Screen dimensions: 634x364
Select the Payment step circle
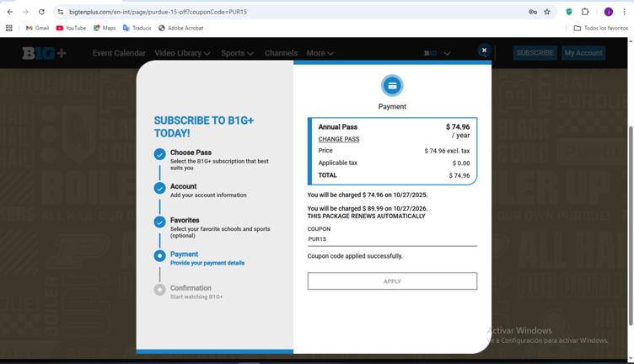pyautogui.click(x=159, y=256)
